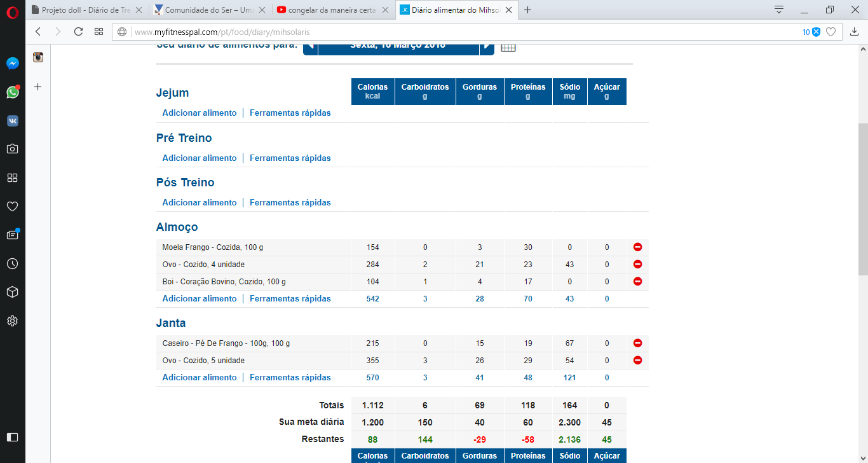Switch to the Projeto doll tab
The height and width of the screenshot is (463, 868).
click(x=86, y=10)
